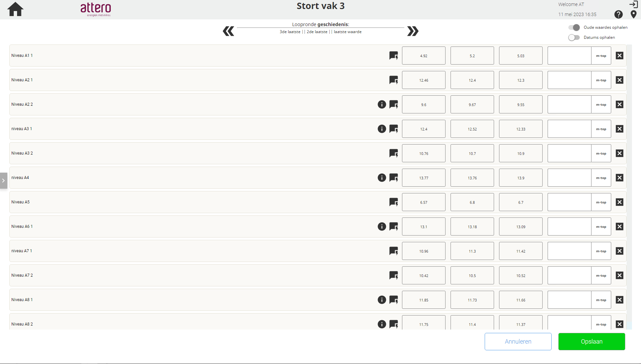Click the logout icon beside Welcome AT
641x364 pixels.
point(633,4)
